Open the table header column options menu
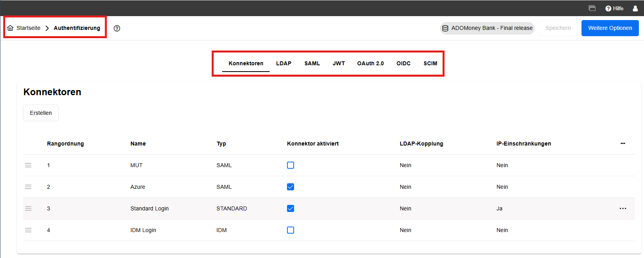Image resolution: width=644 pixels, height=258 pixels. click(623, 144)
